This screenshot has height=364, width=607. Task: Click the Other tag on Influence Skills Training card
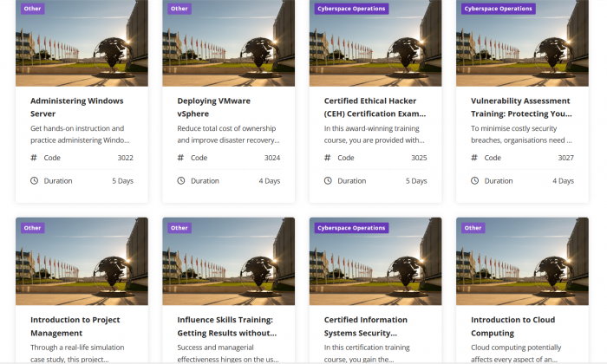point(179,228)
